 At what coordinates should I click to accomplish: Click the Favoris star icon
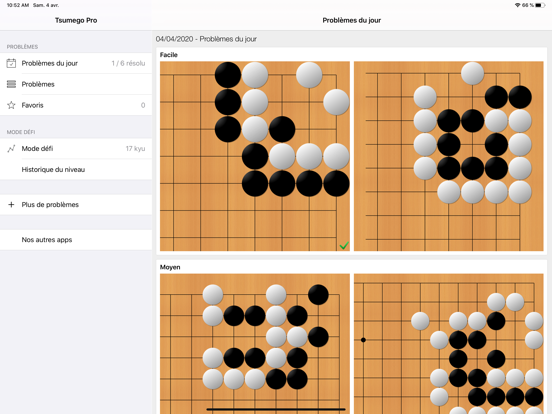pyautogui.click(x=11, y=105)
